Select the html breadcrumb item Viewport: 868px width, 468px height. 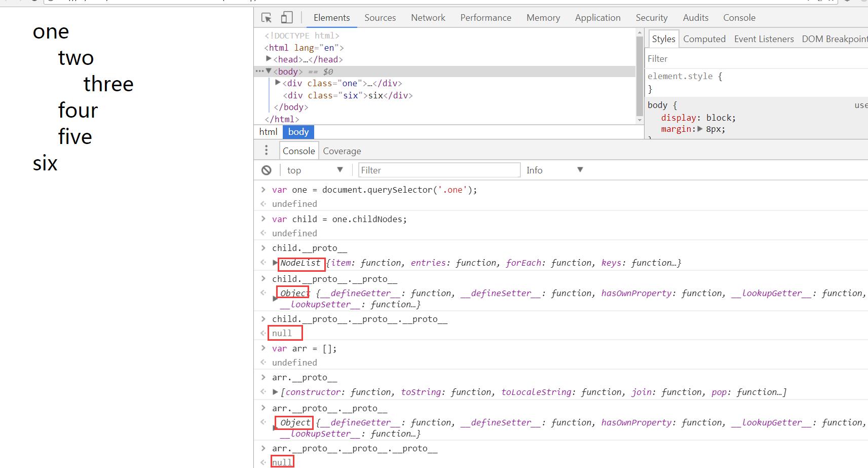tap(268, 132)
